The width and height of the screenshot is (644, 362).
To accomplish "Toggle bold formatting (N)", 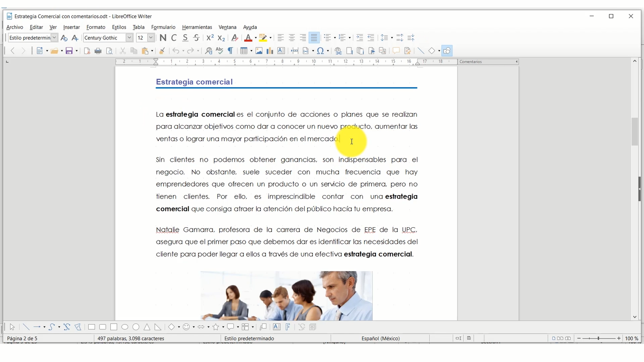I will (163, 38).
